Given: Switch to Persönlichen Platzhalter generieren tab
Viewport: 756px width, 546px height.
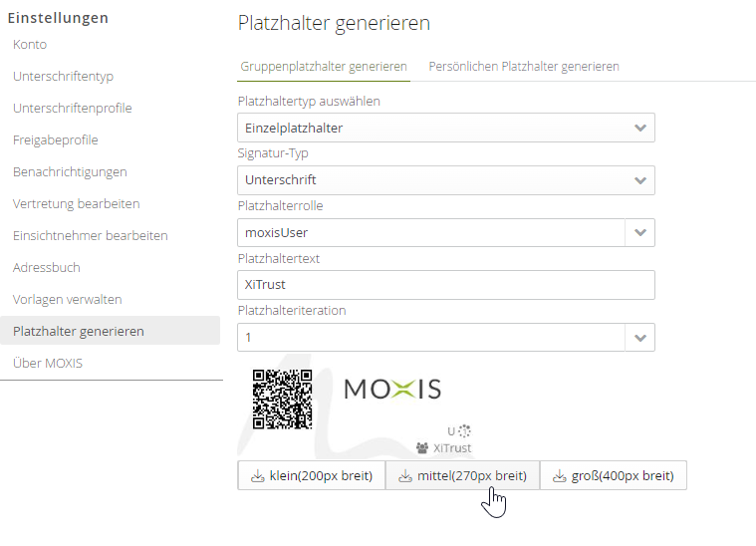Looking at the screenshot, I should click(x=524, y=67).
